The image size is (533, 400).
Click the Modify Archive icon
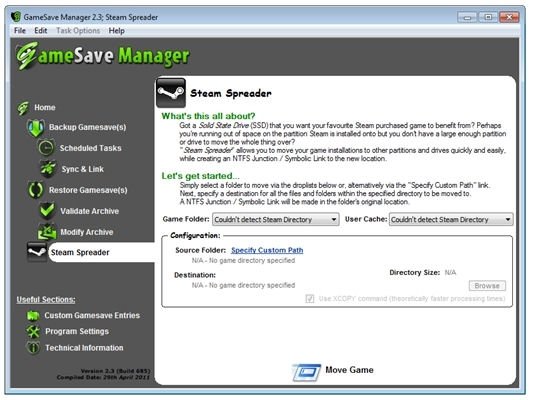click(x=47, y=232)
